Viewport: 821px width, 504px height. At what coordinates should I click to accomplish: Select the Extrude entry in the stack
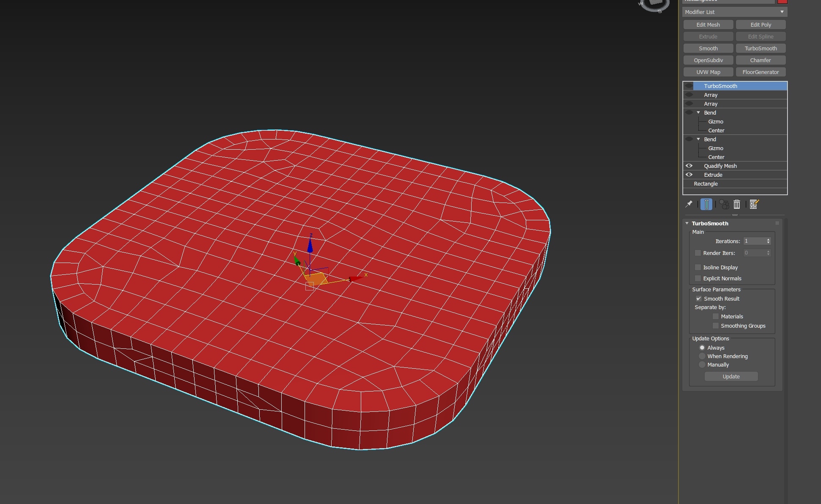point(735,175)
